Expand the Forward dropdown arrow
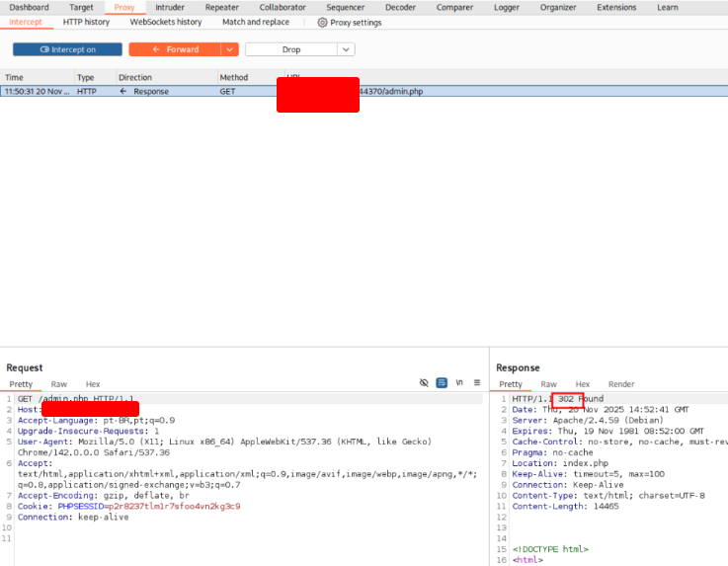Image resolution: width=728 pixels, height=566 pixels. (230, 49)
